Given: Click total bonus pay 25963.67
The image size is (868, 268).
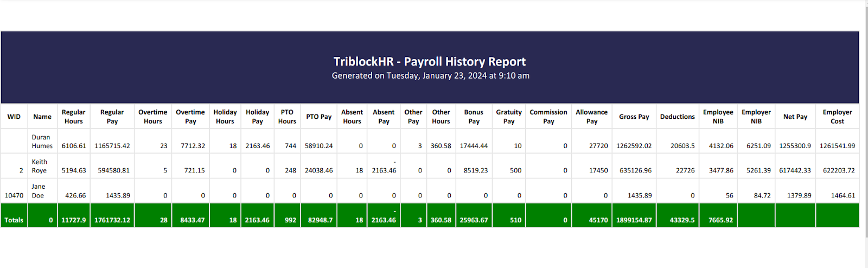Looking at the screenshot, I should 474,220.
